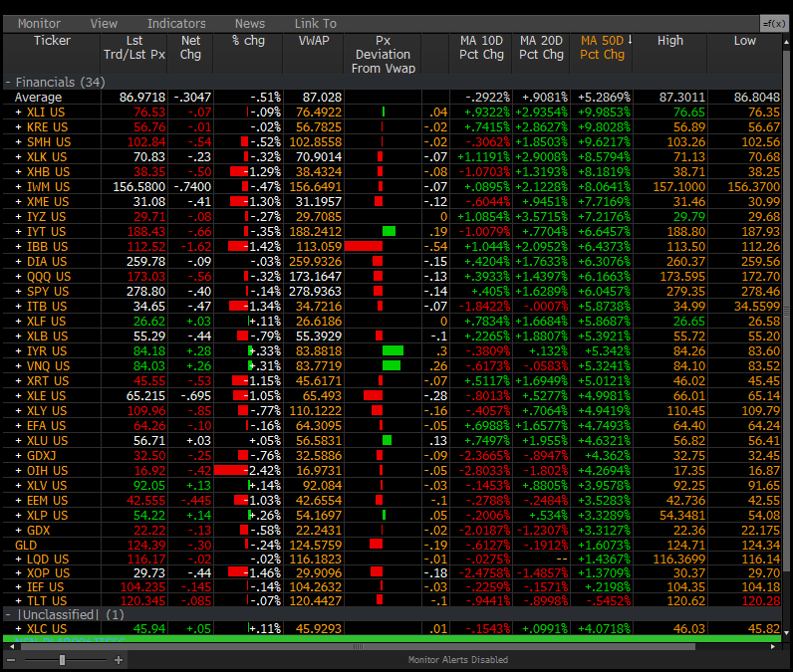This screenshot has width=793, height=672.
Task: Expand the SMH US row
Action: (x=18, y=142)
